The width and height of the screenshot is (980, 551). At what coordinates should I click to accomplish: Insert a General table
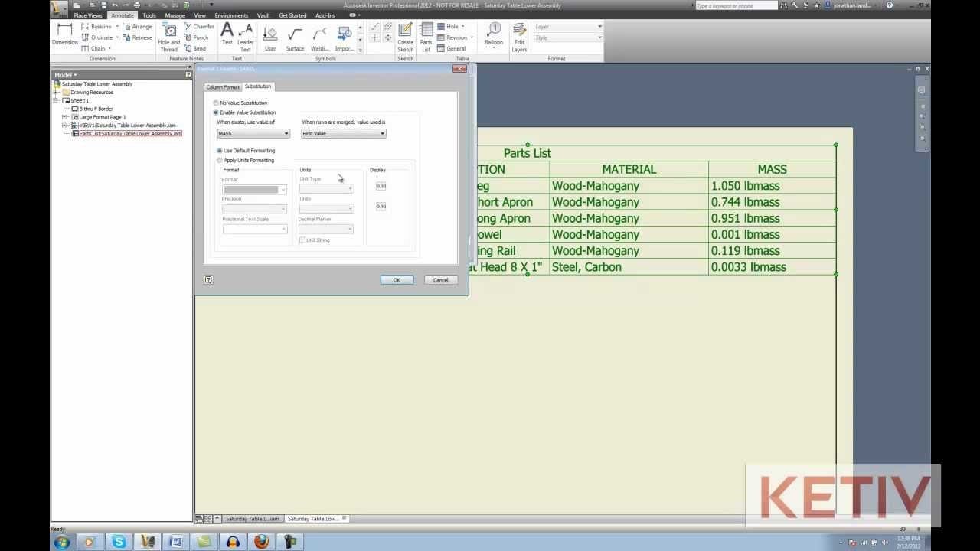452,48
